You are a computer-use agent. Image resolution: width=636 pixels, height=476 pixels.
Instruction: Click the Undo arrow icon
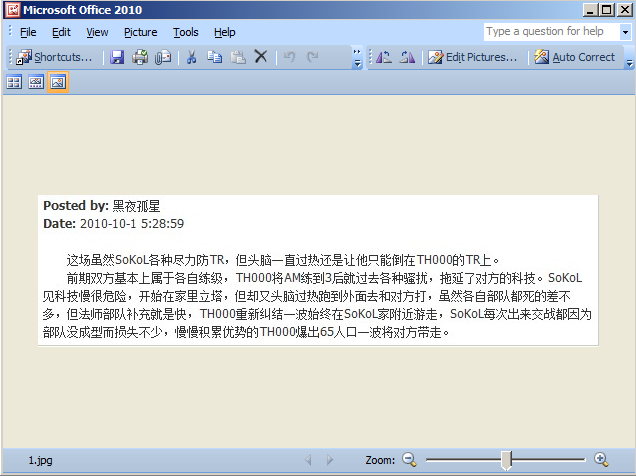pos(289,57)
